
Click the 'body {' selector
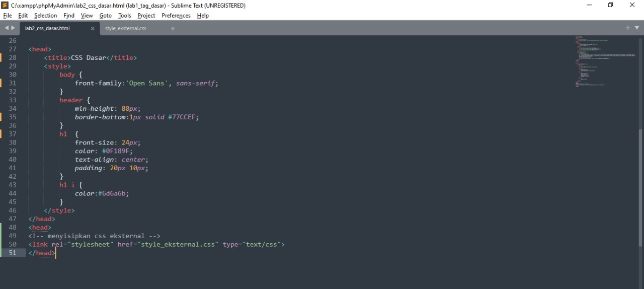coord(71,75)
